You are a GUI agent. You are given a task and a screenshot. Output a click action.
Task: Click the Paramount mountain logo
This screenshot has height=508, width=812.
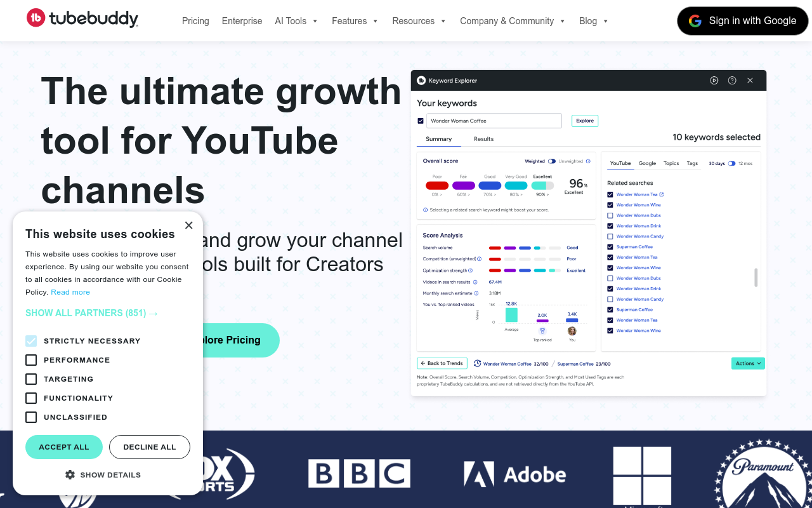[x=763, y=473]
